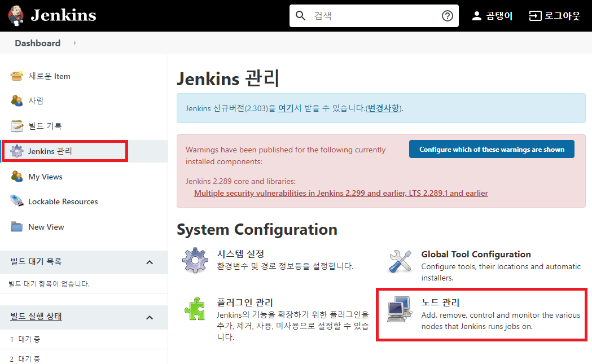The width and height of the screenshot is (592, 364).
Task: Click the Jenkins 관리 gear icon in sidebar
Action: point(16,151)
